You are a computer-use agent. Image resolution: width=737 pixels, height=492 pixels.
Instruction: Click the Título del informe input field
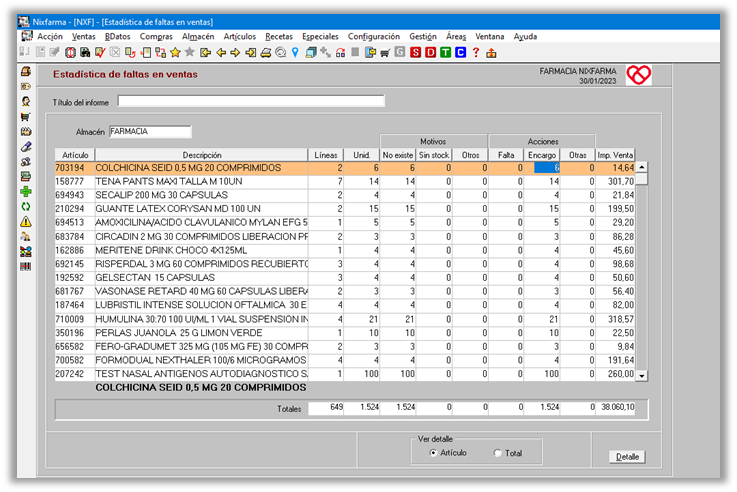[x=251, y=101]
